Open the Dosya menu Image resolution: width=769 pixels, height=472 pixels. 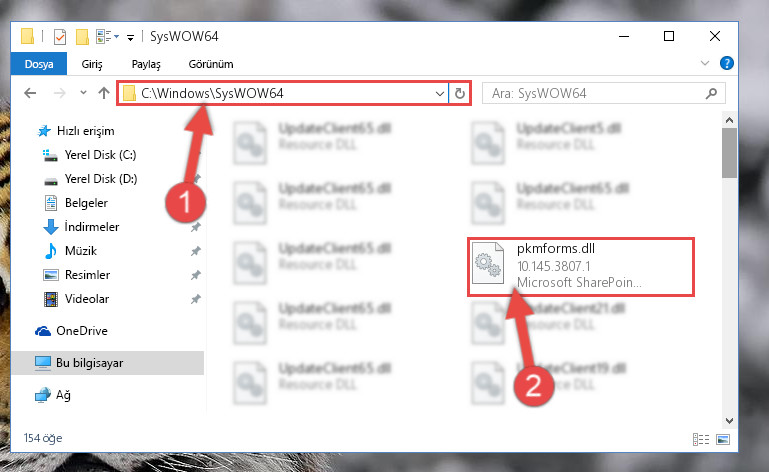coord(39,64)
